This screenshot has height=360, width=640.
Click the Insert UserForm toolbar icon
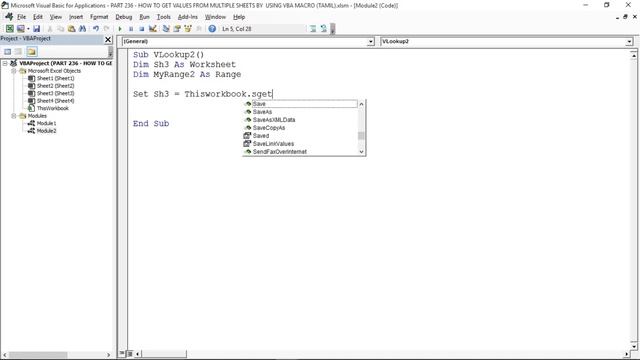point(20,29)
